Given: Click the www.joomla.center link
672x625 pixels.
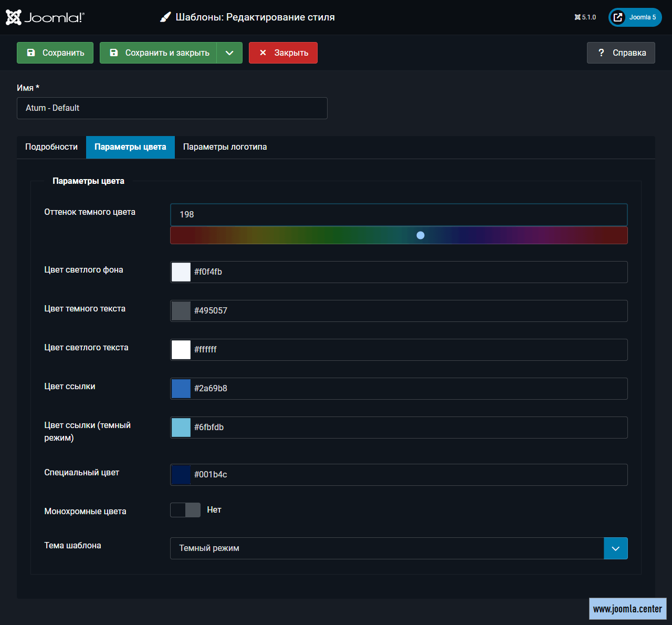Looking at the screenshot, I should coord(627,609).
